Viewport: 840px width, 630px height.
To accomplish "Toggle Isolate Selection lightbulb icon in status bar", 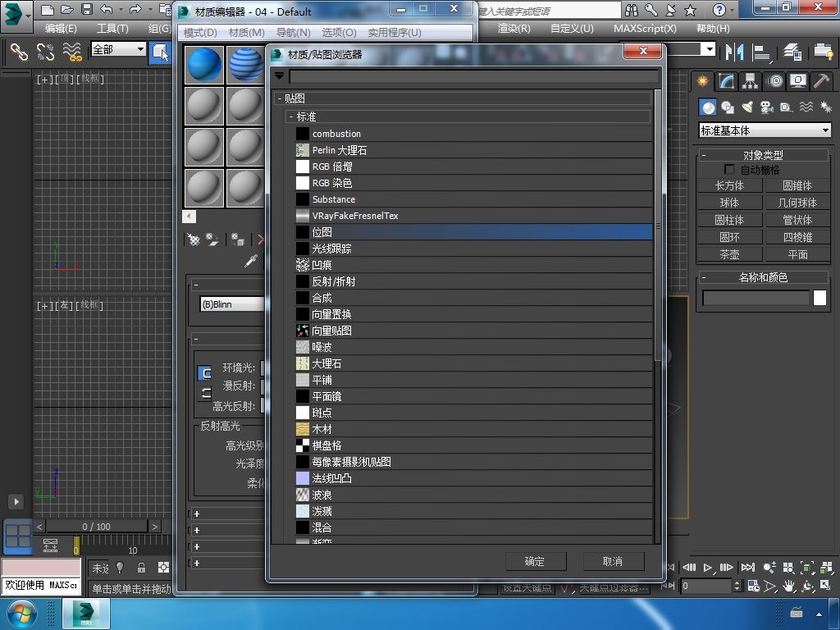I will (120, 568).
